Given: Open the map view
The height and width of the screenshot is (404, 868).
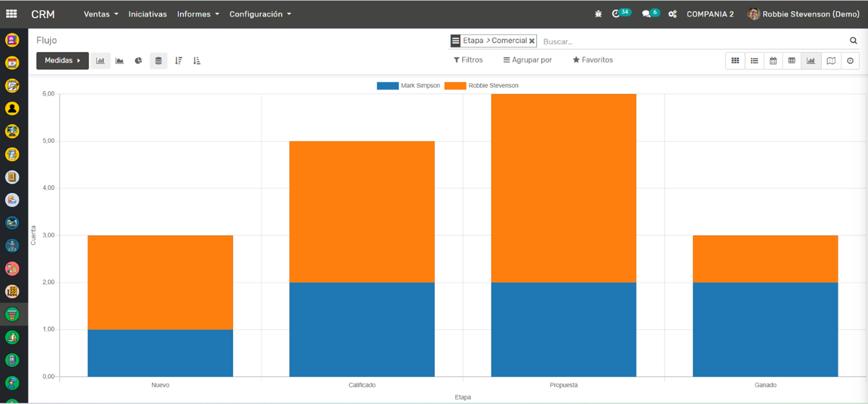Looking at the screenshot, I should pyautogui.click(x=831, y=61).
